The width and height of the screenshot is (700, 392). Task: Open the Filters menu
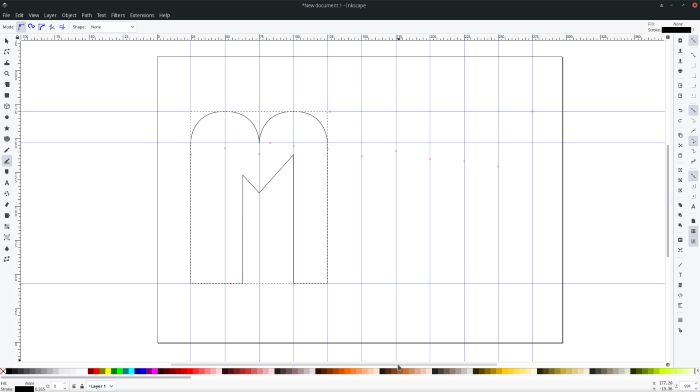coord(118,15)
